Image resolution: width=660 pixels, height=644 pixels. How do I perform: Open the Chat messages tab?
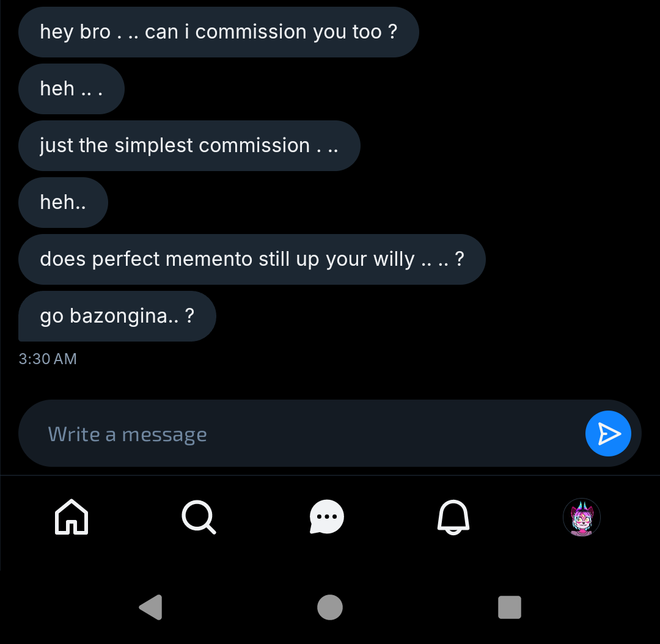(x=327, y=518)
